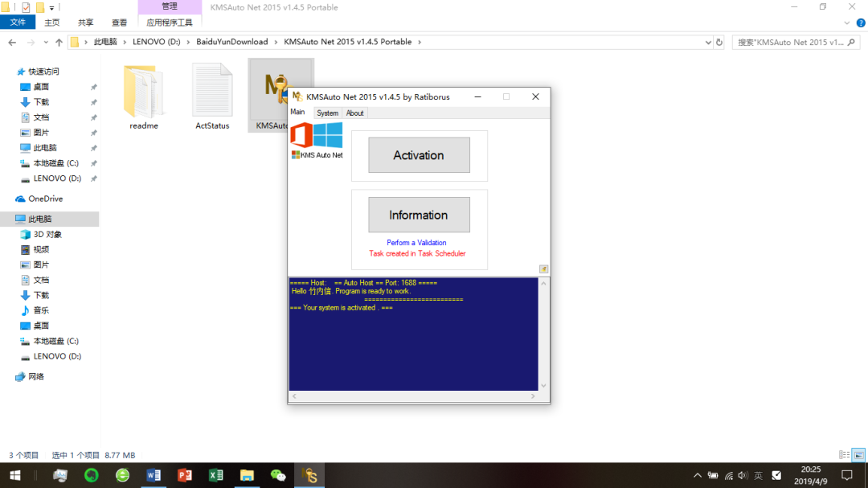Click the Office logo in KMSAuto

click(301, 135)
